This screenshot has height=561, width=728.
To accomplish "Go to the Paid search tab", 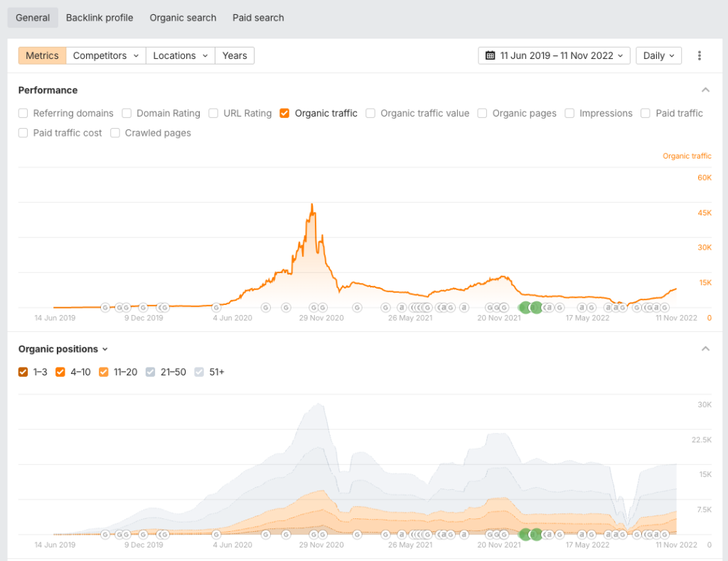I will [x=258, y=18].
